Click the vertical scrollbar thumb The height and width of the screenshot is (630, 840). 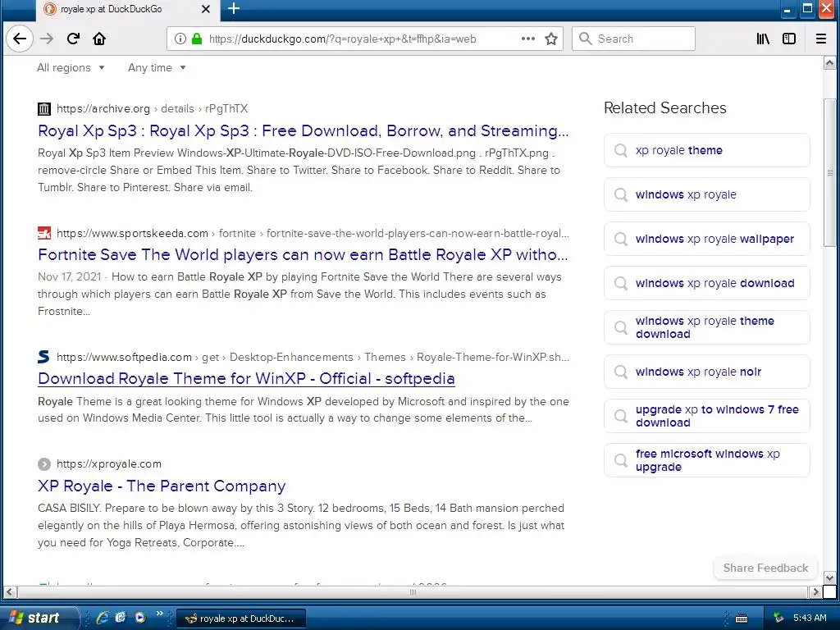[x=829, y=172]
